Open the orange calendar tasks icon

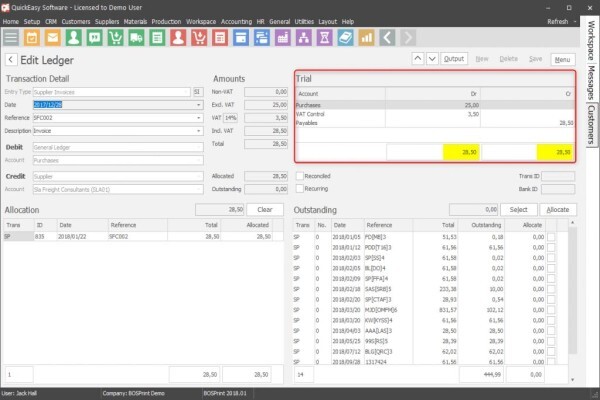[32, 38]
